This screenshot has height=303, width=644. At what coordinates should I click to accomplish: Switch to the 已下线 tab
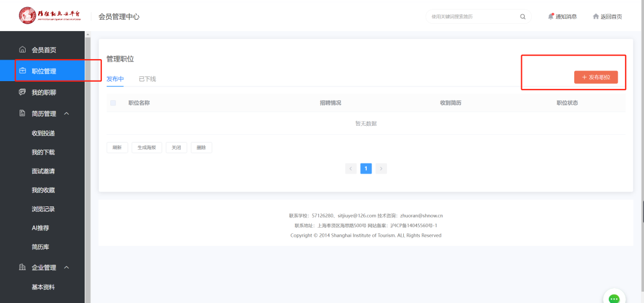[x=147, y=79]
